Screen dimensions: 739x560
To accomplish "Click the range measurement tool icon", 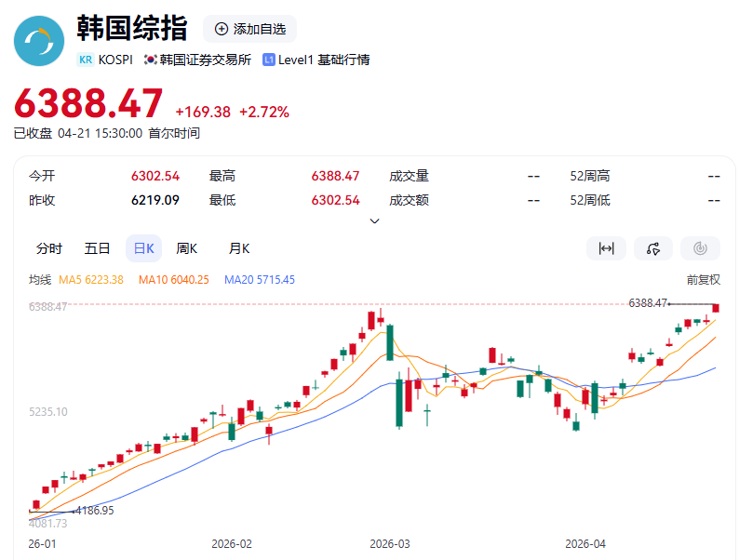I will (x=606, y=248).
